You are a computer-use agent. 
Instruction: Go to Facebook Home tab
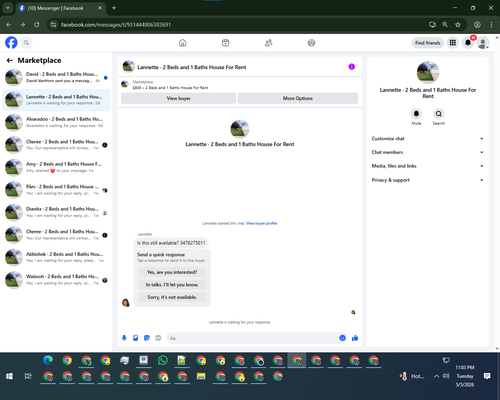[182, 43]
